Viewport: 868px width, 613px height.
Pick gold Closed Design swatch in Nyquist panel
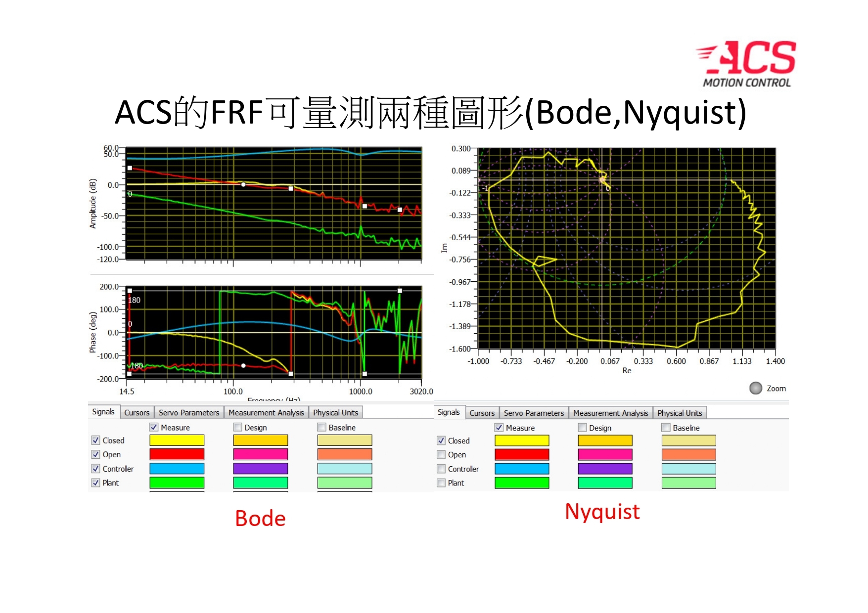tap(605, 440)
